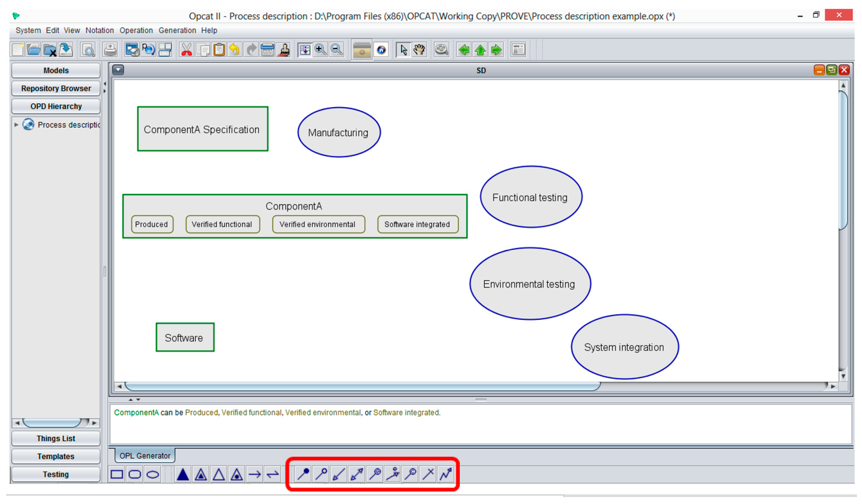
Task: Click the Things List button
Action: [x=56, y=439]
